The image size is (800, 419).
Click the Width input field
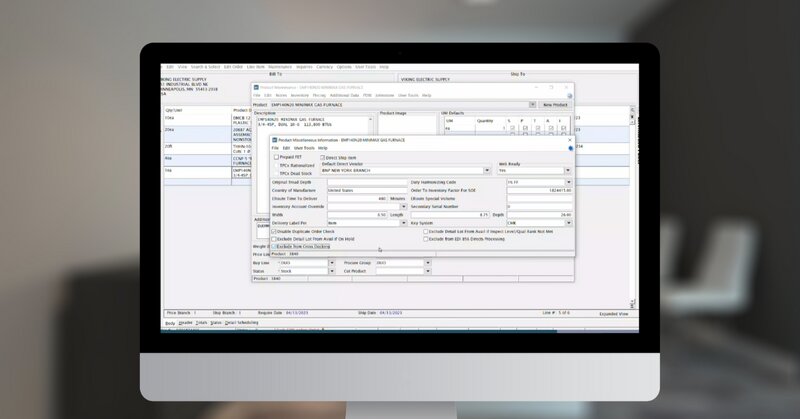358,215
